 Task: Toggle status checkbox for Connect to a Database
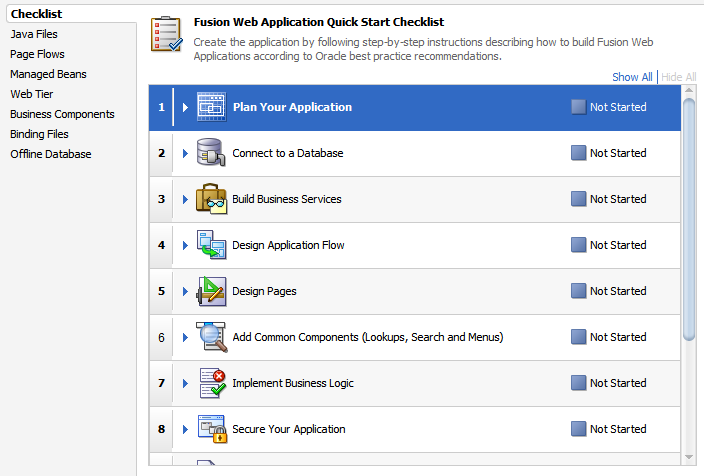tap(578, 153)
